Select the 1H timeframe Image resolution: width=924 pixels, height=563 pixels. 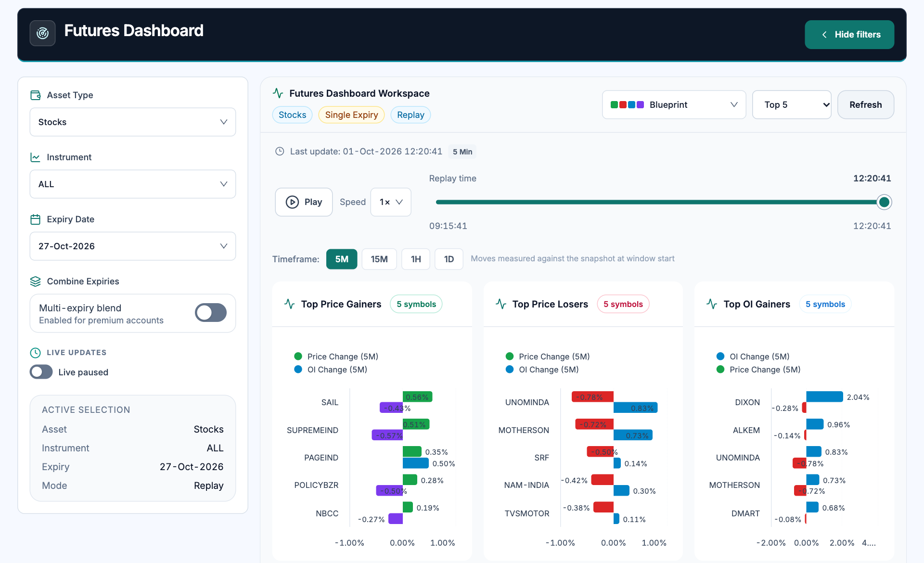tap(416, 259)
